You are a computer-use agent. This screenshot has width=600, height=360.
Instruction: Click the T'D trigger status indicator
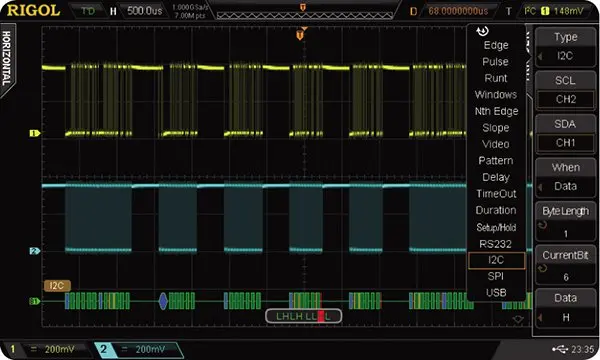(x=88, y=11)
